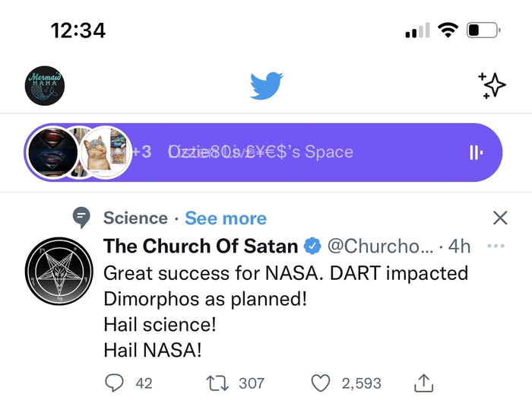The height and width of the screenshot is (407, 532).
Task: Share the tweet using the upload icon
Action: (424, 383)
